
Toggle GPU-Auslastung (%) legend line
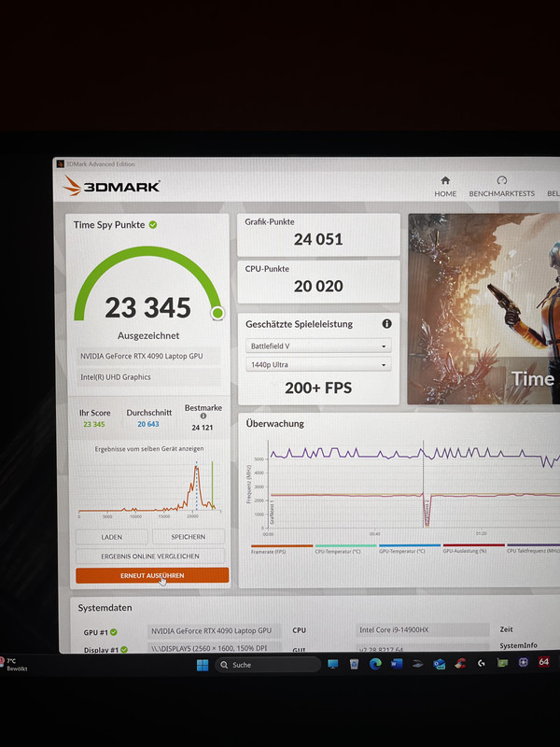click(x=473, y=548)
